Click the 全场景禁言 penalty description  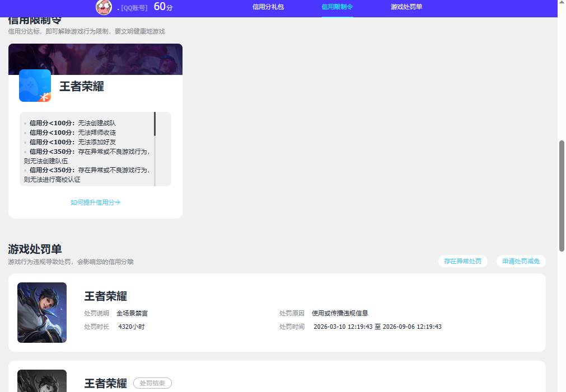132,313
